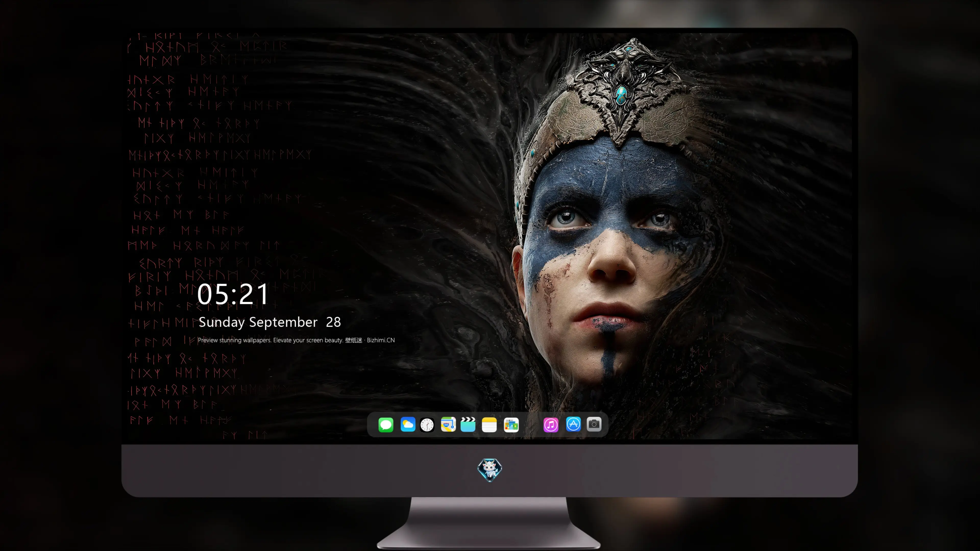Image resolution: width=980 pixels, height=551 pixels.
Task: Click the 05:21 clock display
Action: pyautogui.click(x=233, y=294)
